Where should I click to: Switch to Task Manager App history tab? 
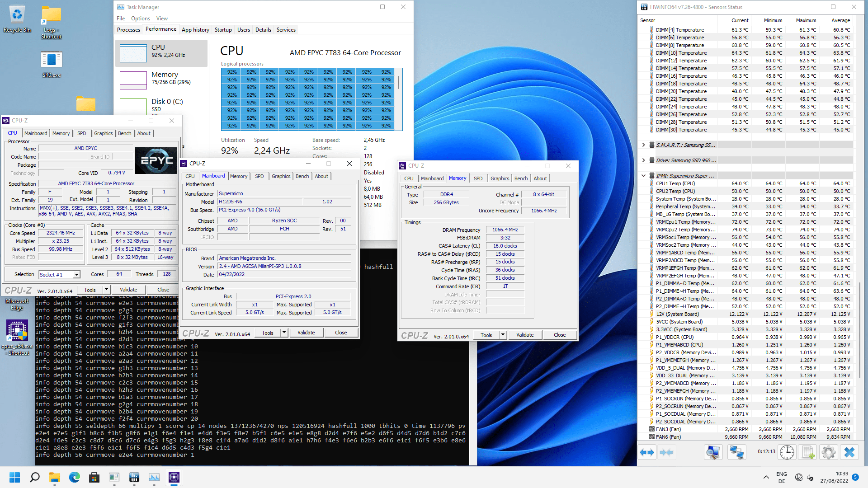coord(195,30)
